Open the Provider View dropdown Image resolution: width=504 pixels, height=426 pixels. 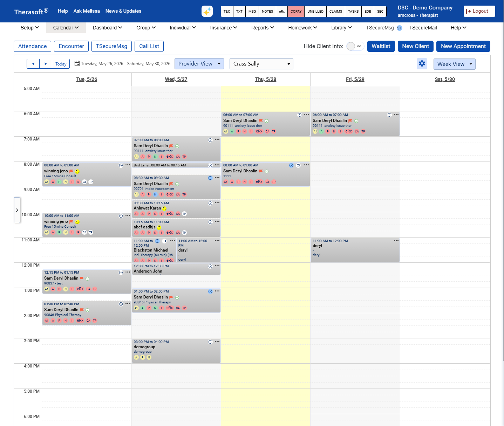tap(199, 64)
